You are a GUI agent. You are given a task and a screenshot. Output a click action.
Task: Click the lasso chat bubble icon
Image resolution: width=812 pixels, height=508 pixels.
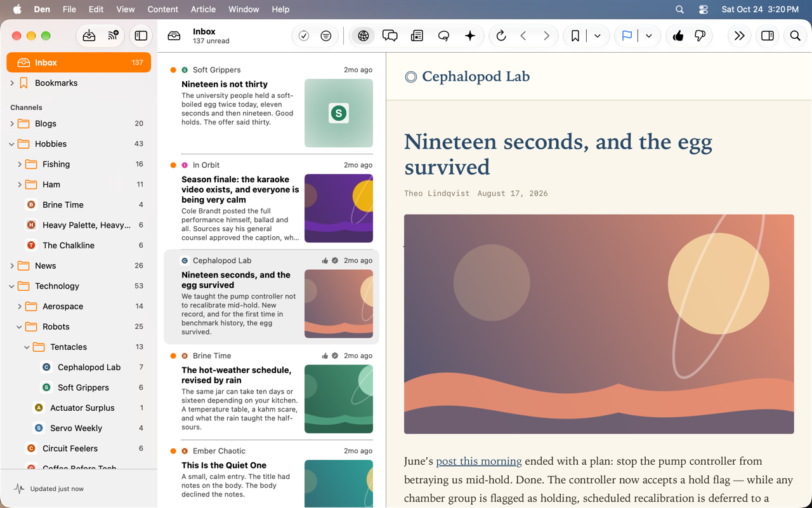443,36
